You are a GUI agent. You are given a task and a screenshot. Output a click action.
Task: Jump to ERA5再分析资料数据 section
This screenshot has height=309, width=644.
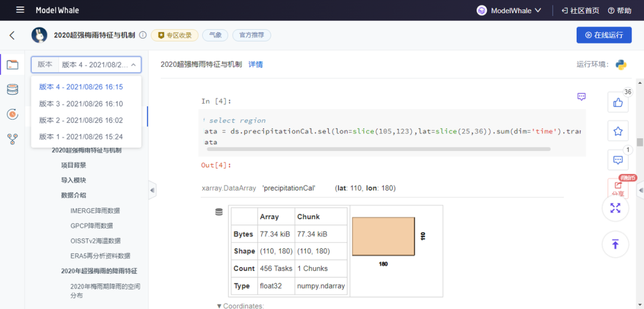100,256
